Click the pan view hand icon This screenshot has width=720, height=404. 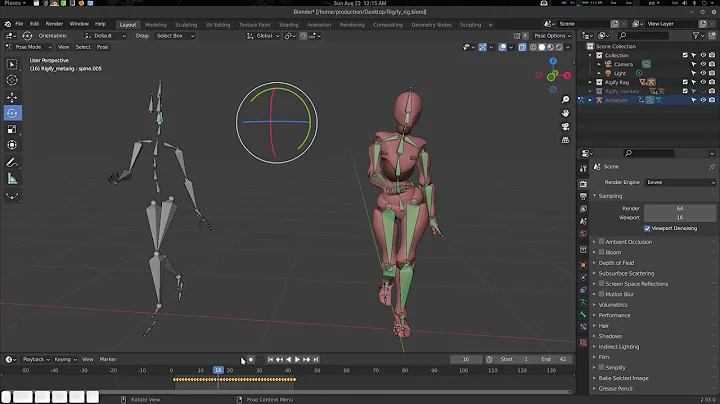[x=565, y=113]
